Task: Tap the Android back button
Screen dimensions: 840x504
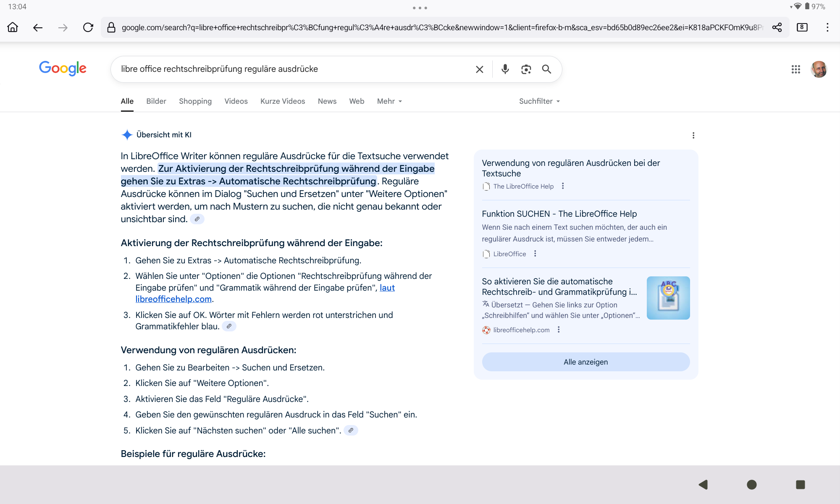Action: 703,485
